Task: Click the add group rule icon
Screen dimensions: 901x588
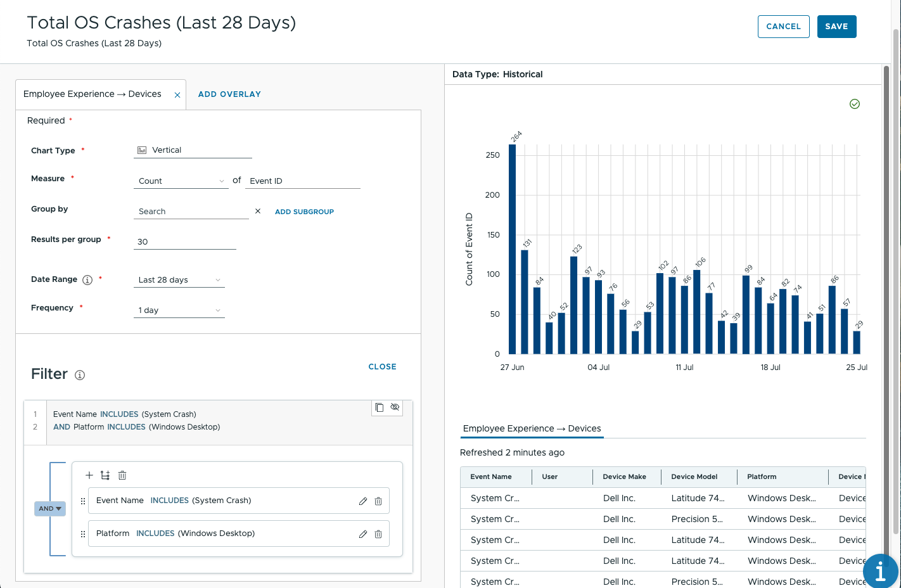Action: pos(105,475)
